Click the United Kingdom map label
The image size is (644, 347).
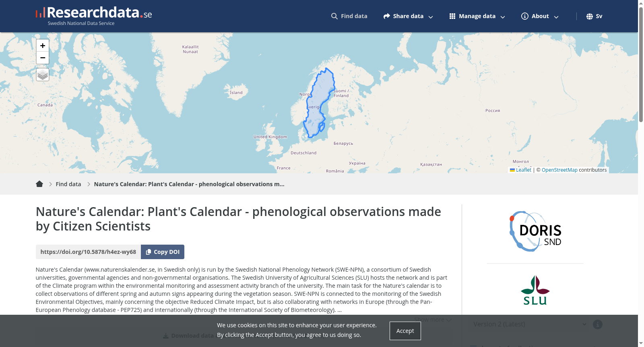pyautogui.click(x=270, y=137)
